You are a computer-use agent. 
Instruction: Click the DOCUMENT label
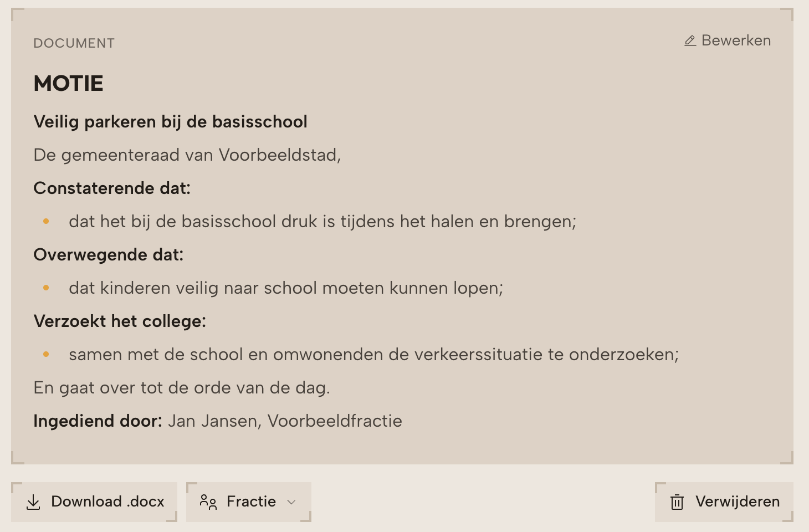tap(74, 43)
